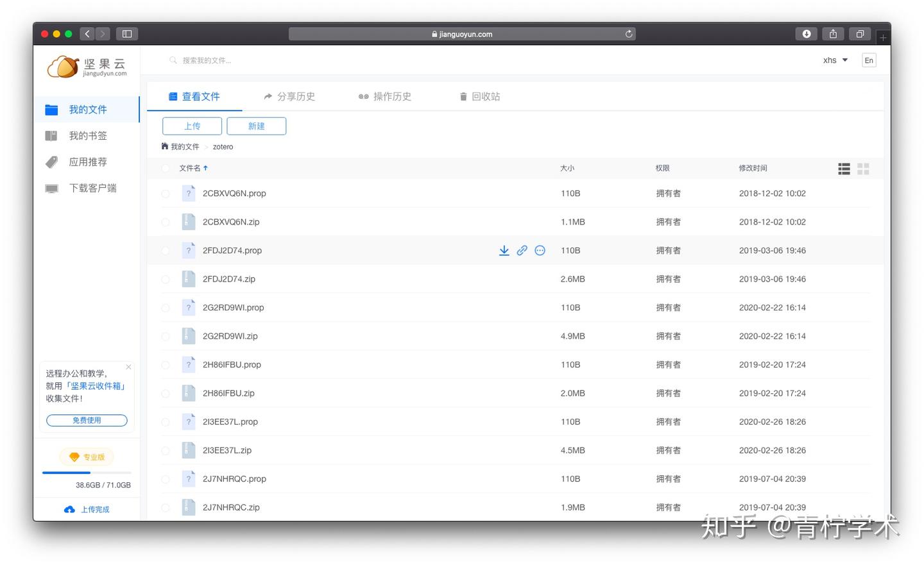924x565 pixels.
Task: Check the 2G2RD9WI.prop row checkbox
Action: [x=165, y=307]
